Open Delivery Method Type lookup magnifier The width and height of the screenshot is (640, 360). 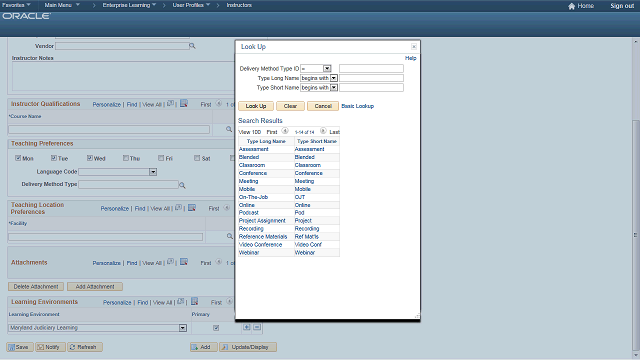[182, 185]
